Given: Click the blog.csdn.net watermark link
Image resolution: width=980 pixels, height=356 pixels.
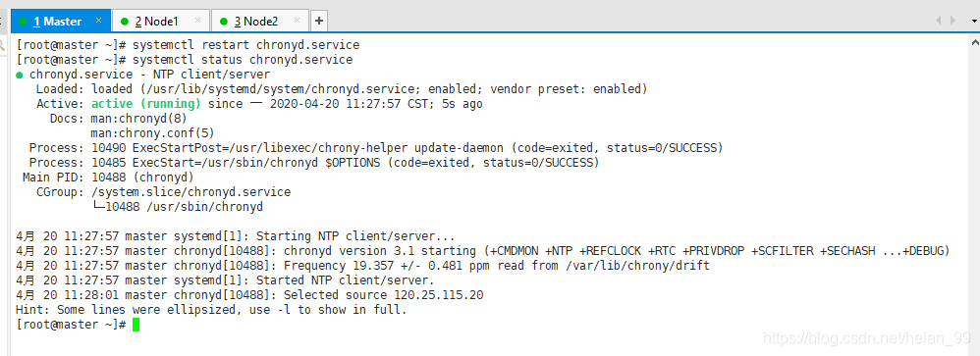Looking at the screenshot, I should point(867,339).
